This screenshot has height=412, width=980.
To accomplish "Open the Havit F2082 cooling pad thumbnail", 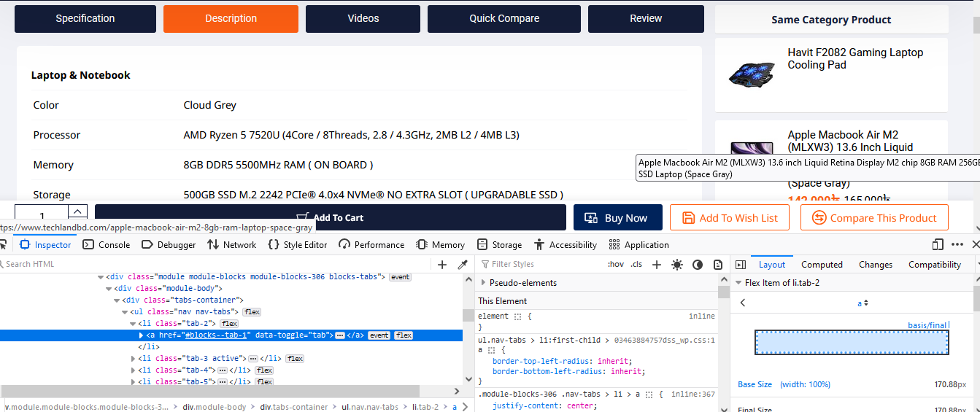I will [751, 74].
